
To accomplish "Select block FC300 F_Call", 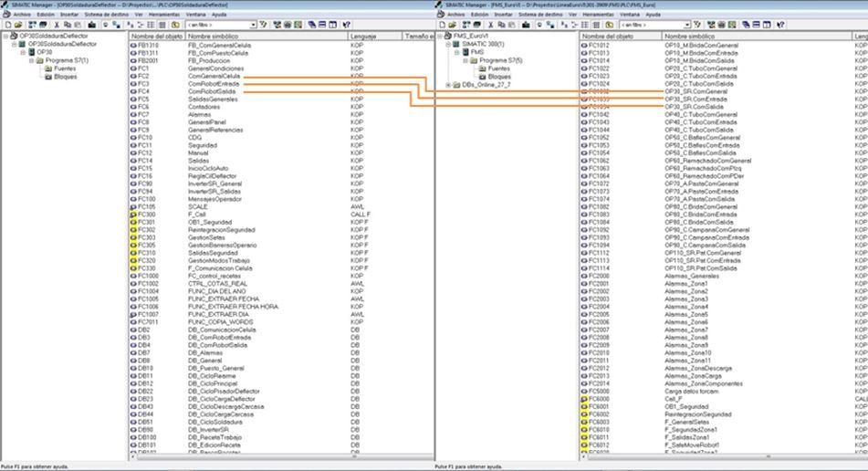I will click(x=169, y=215).
